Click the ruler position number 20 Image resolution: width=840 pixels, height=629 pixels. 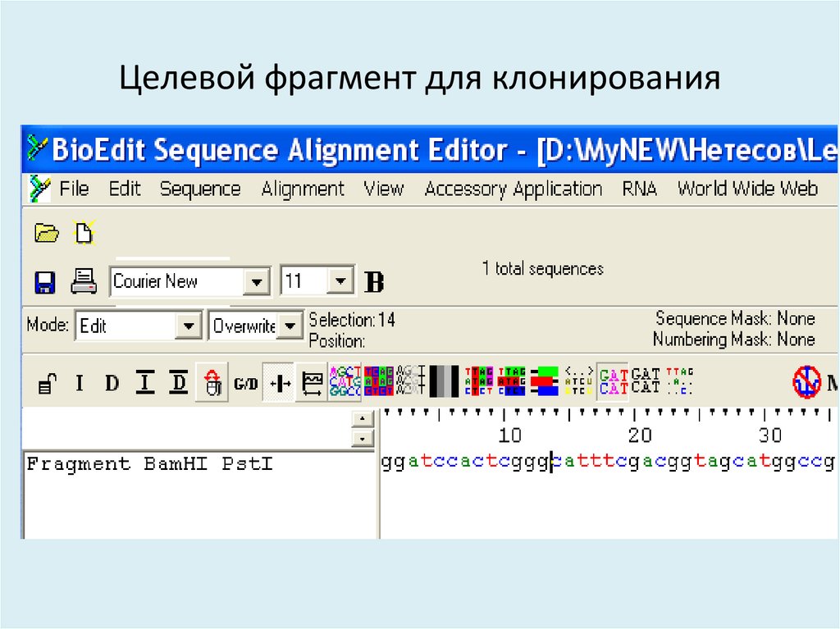[640, 435]
